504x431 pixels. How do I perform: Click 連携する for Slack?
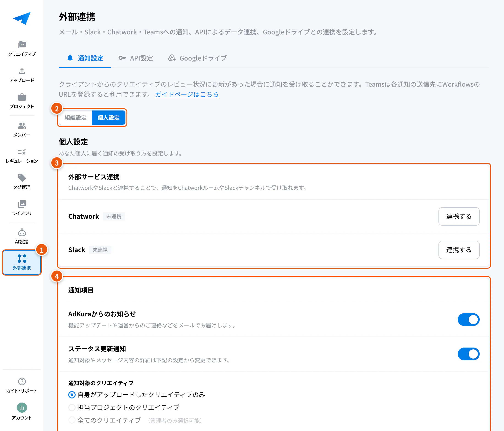point(459,250)
